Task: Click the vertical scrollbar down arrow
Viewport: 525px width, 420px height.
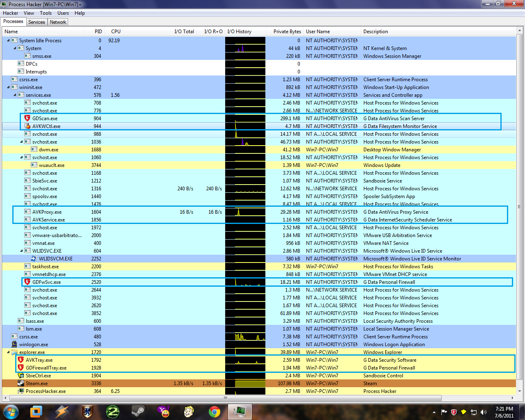Action: [520, 391]
